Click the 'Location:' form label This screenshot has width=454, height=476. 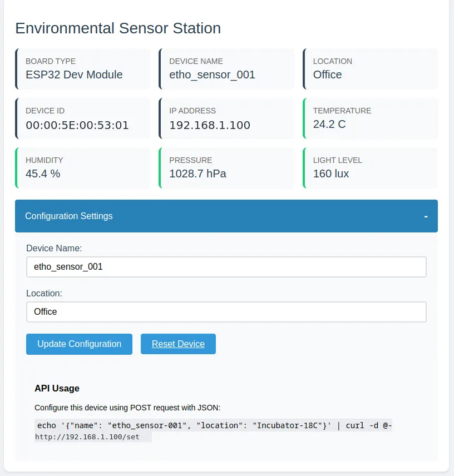coord(44,293)
